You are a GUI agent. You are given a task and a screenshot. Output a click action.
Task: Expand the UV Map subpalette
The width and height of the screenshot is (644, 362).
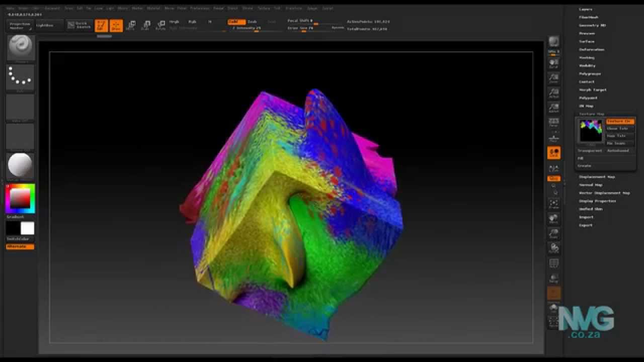pos(586,106)
